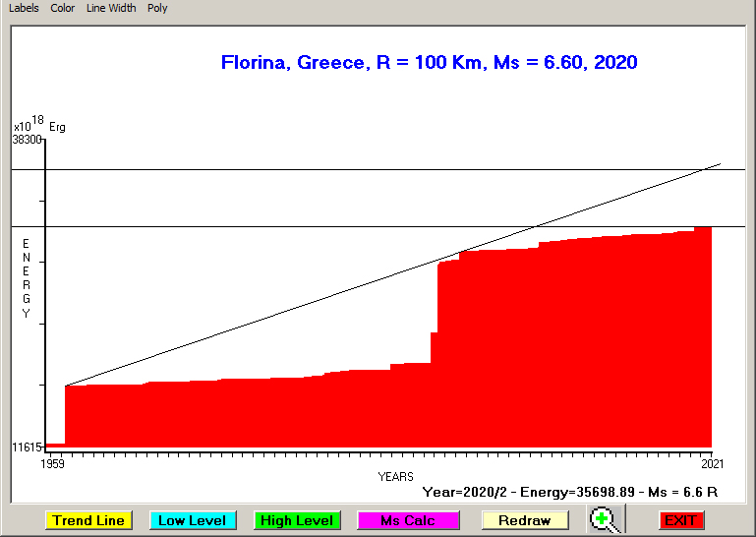Click the Year/Energy status readout text
Screen dimensions: 756x537
(x=569, y=491)
